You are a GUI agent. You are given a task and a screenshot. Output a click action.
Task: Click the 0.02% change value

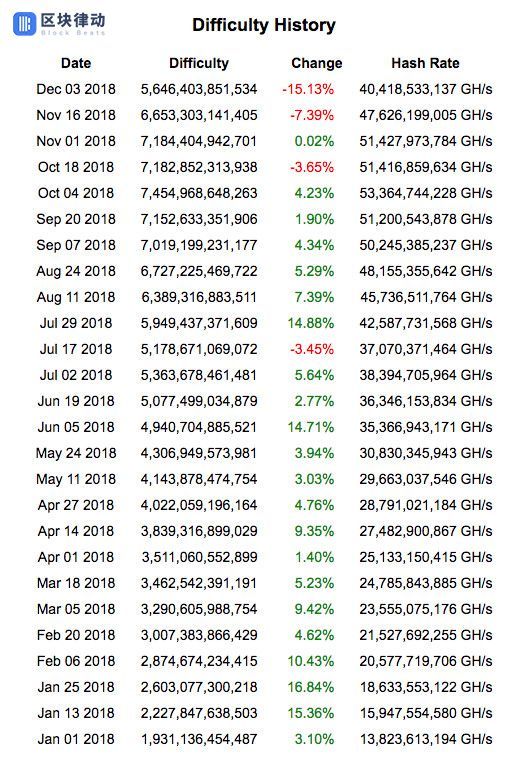pos(314,141)
